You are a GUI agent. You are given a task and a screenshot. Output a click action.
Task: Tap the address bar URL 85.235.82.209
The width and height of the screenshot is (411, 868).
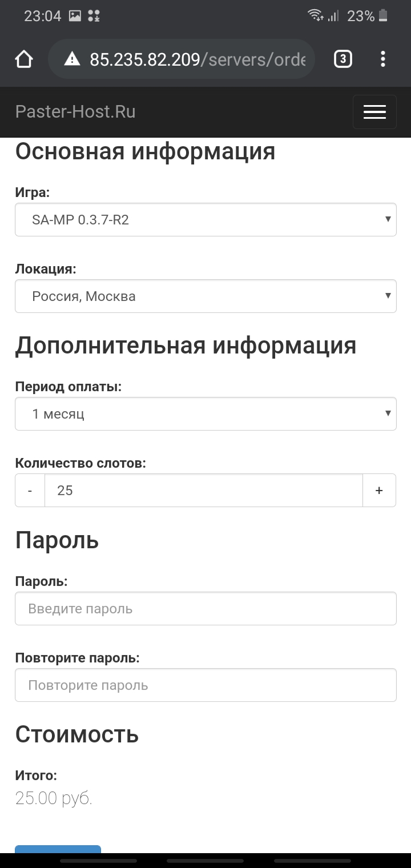coord(144,59)
